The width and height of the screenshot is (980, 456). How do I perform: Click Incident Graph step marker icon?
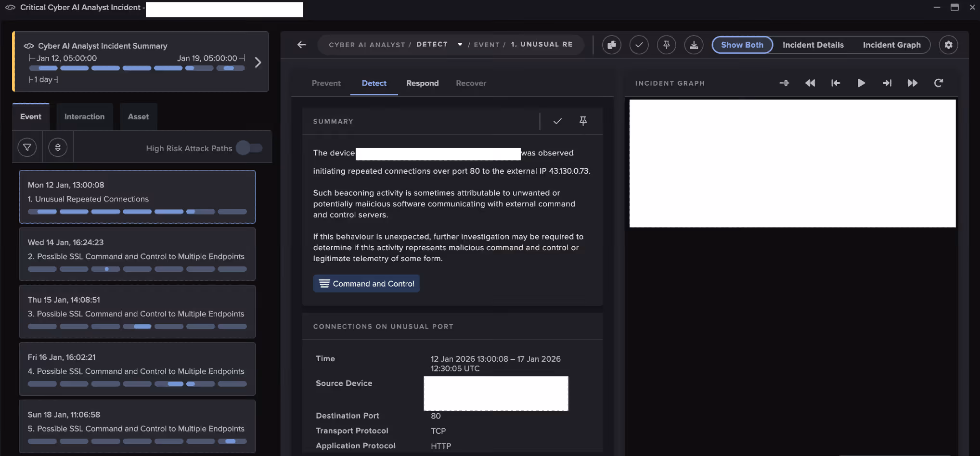pos(784,83)
